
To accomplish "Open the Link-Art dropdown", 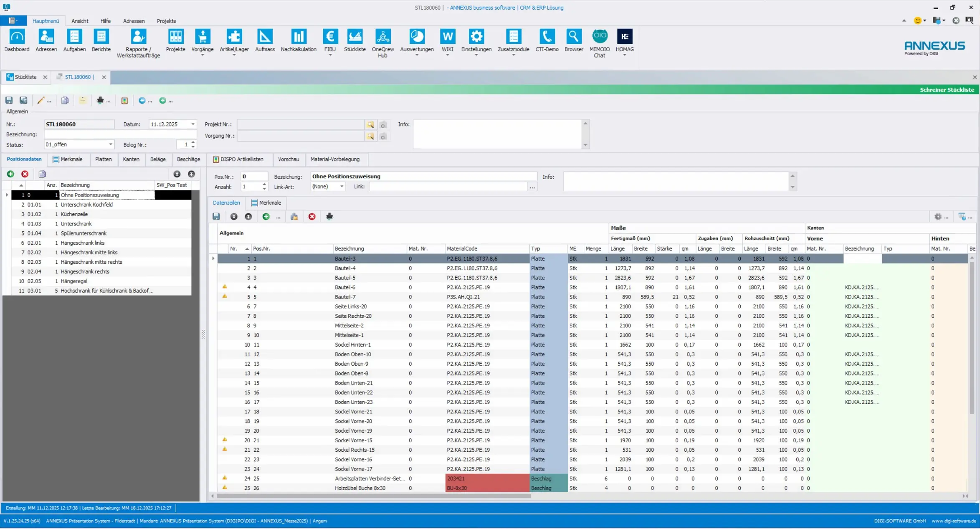I will click(x=341, y=187).
